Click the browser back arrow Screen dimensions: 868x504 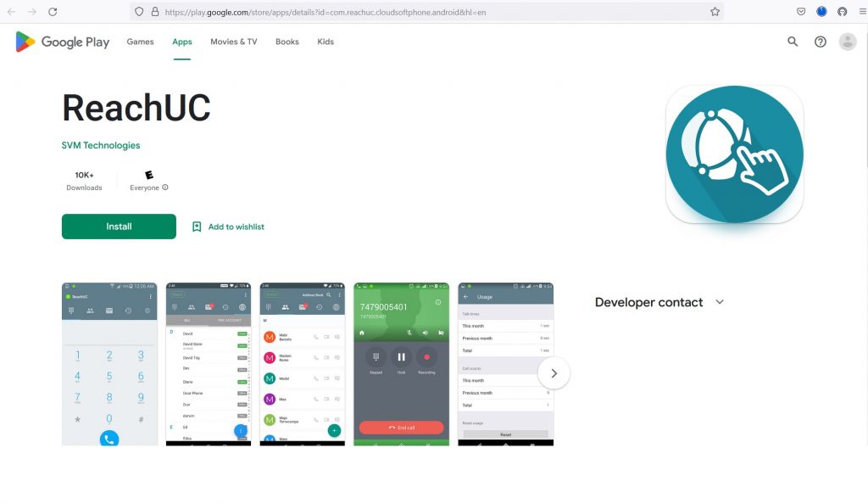[11, 12]
